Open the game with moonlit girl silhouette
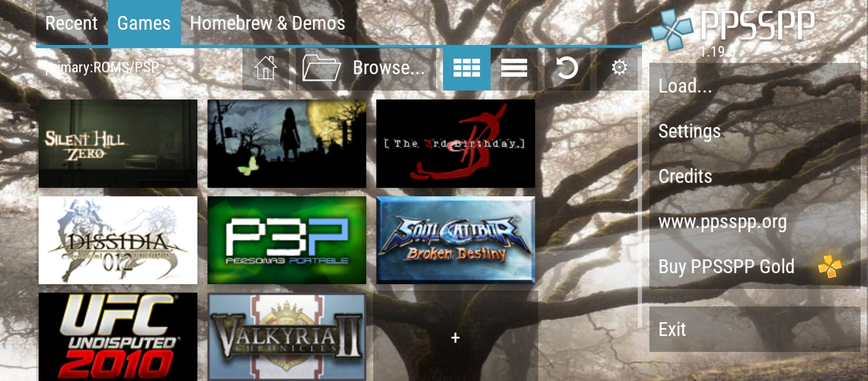Image resolution: width=868 pixels, height=381 pixels. coord(287,143)
